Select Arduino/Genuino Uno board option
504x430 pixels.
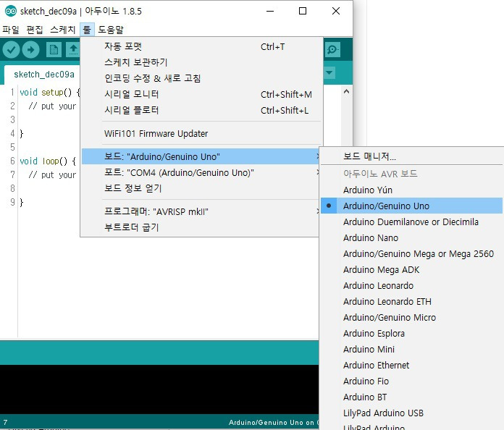[x=411, y=206]
